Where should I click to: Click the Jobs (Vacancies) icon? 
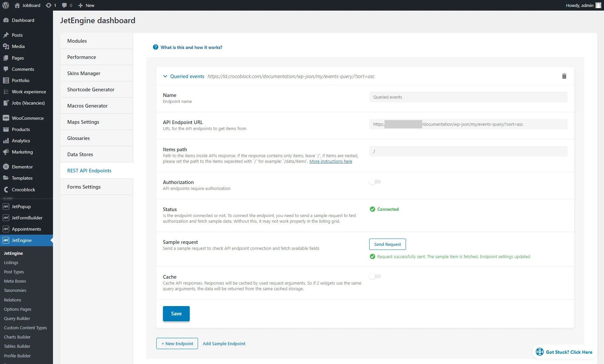pos(6,103)
